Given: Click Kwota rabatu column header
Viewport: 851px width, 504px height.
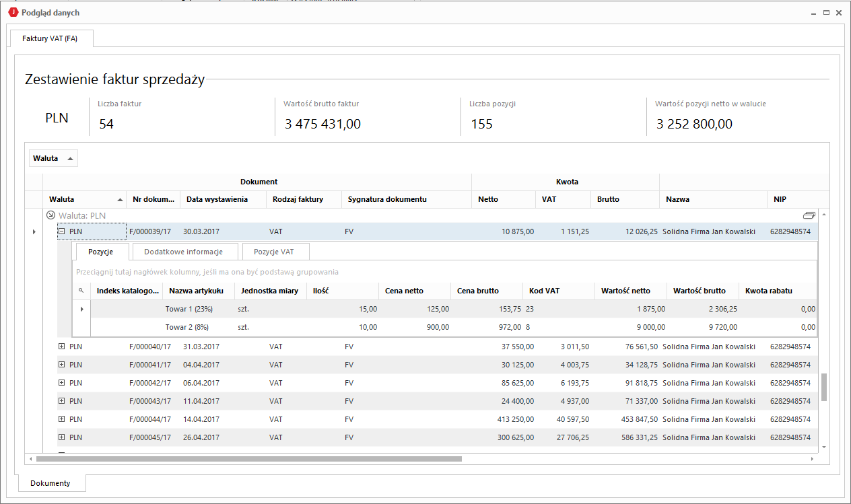Looking at the screenshot, I should (x=778, y=291).
